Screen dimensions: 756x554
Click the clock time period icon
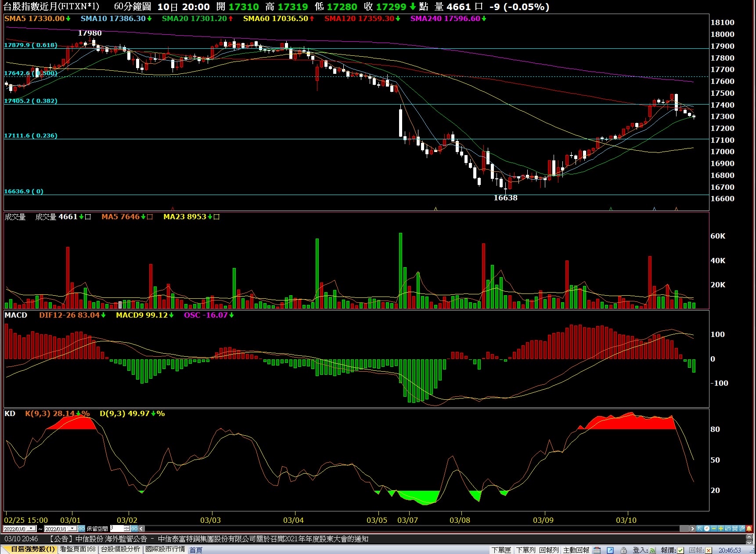click(707, 529)
